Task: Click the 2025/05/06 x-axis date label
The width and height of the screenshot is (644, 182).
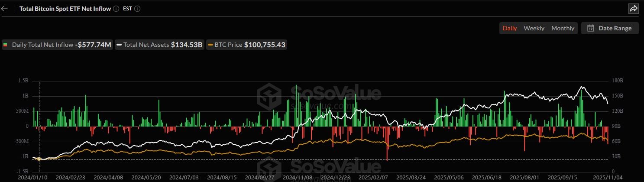Action: click(x=448, y=178)
